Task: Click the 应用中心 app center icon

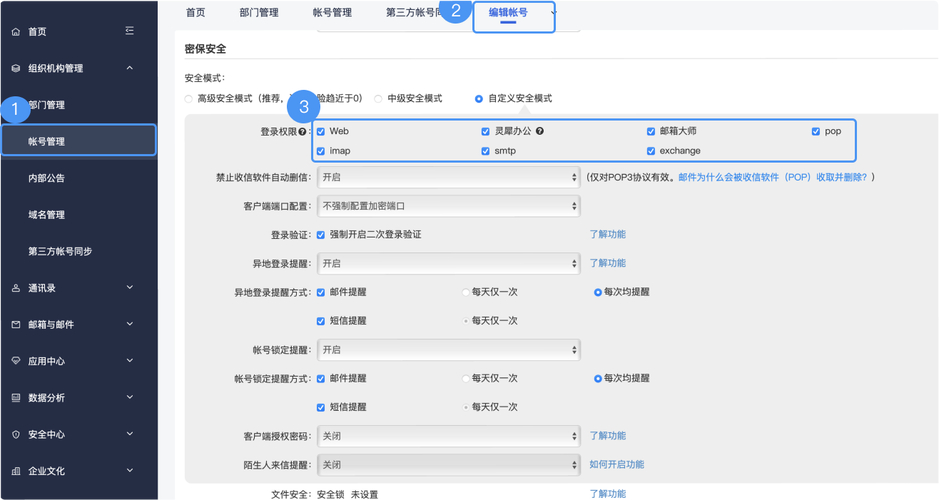Action: tap(16, 361)
